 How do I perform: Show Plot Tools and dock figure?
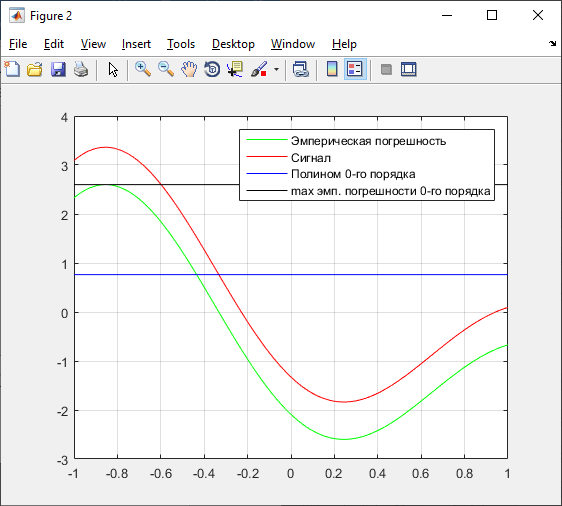(409, 69)
